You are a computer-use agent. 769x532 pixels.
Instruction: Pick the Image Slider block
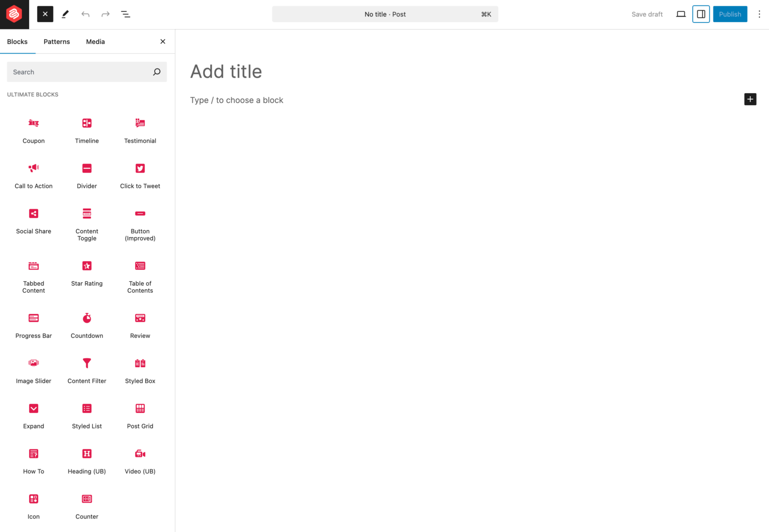click(34, 370)
